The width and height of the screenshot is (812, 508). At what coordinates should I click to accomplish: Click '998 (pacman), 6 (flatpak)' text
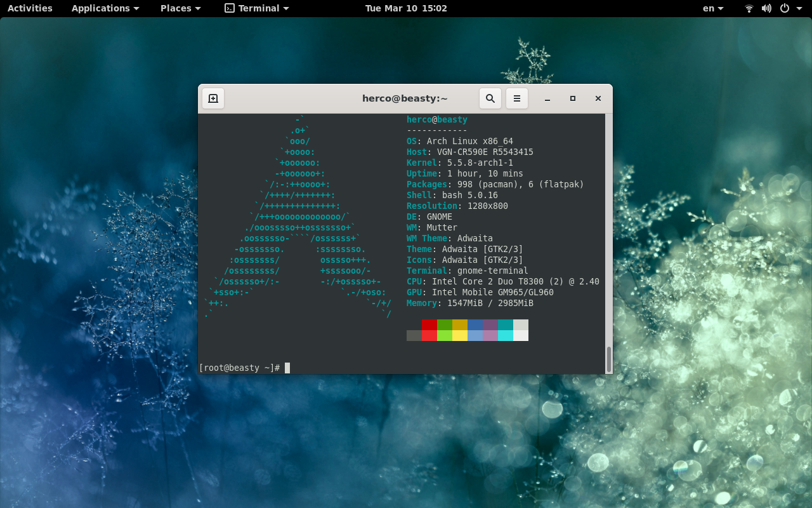click(521, 184)
